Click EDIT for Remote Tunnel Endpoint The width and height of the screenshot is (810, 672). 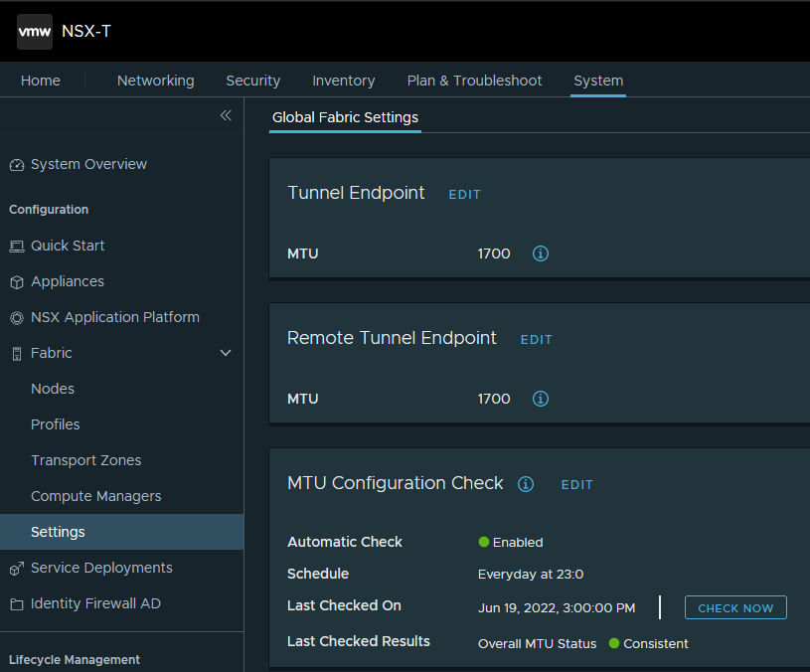coord(536,339)
